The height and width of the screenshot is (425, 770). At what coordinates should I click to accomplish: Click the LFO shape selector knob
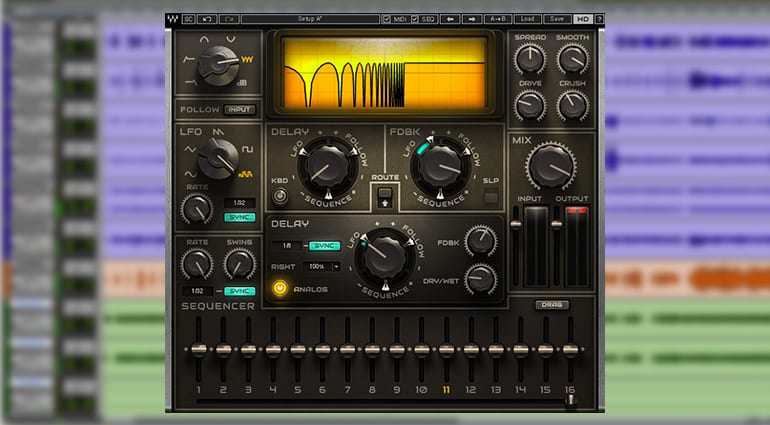(x=218, y=158)
